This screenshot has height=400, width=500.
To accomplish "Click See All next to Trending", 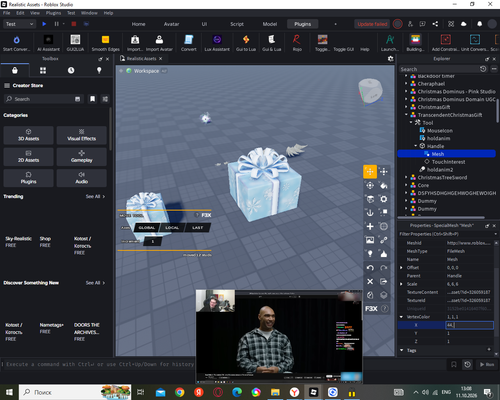I will tap(95, 197).
